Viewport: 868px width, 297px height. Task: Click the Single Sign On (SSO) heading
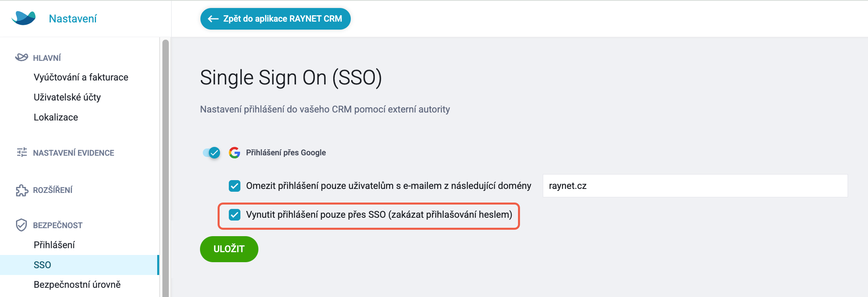click(291, 78)
